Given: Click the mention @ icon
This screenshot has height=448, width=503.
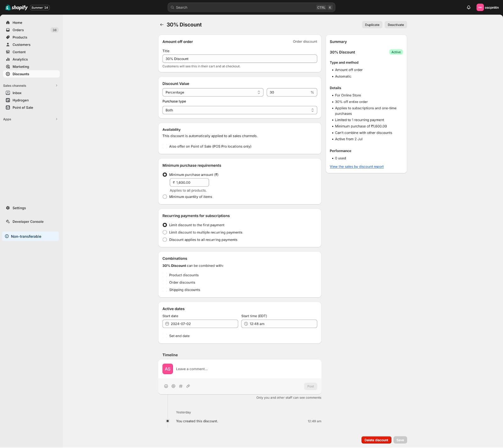Looking at the screenshot, I should (173, 386).
